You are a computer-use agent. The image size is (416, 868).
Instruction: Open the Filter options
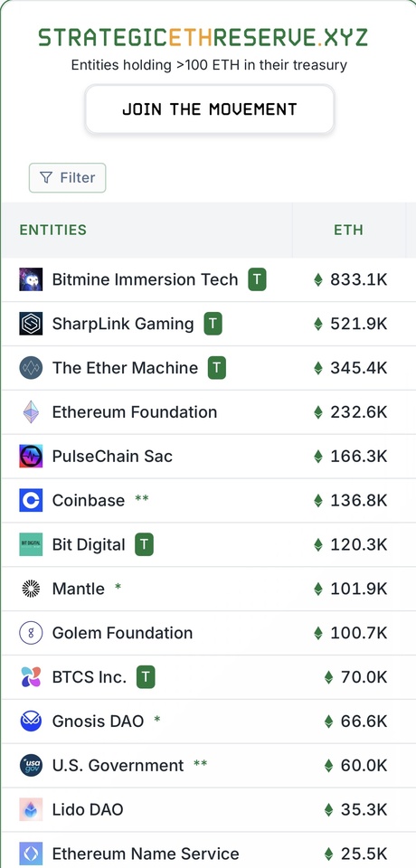pyautogui.click(x=68, y=178)
